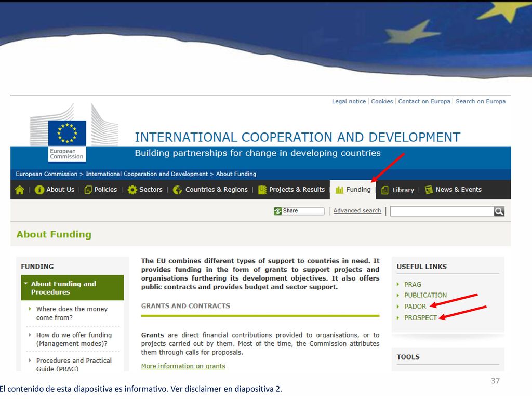Screen dimensions: 532x399
Task: Click the About Funding page heading
Action: point(54,234)
